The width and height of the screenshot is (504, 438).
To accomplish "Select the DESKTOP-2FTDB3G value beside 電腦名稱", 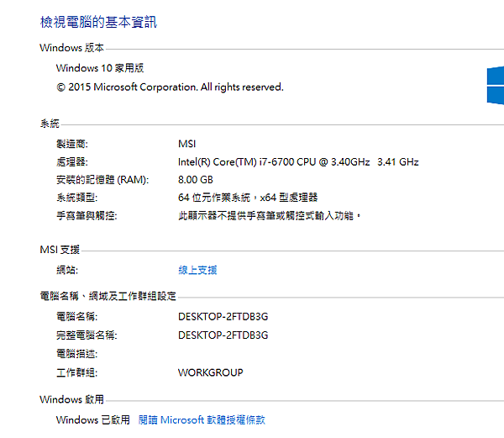I will 223,317.
